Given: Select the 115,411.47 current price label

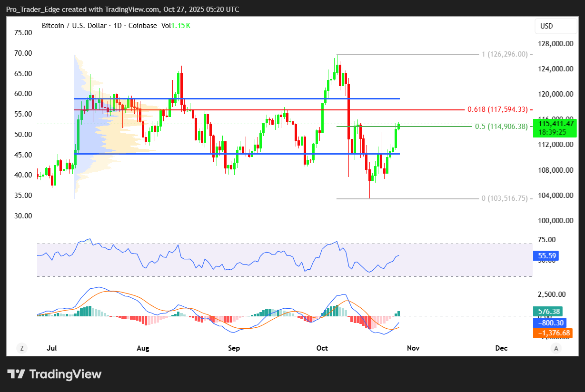Looking at the screenshot, I should click(555, 124).
